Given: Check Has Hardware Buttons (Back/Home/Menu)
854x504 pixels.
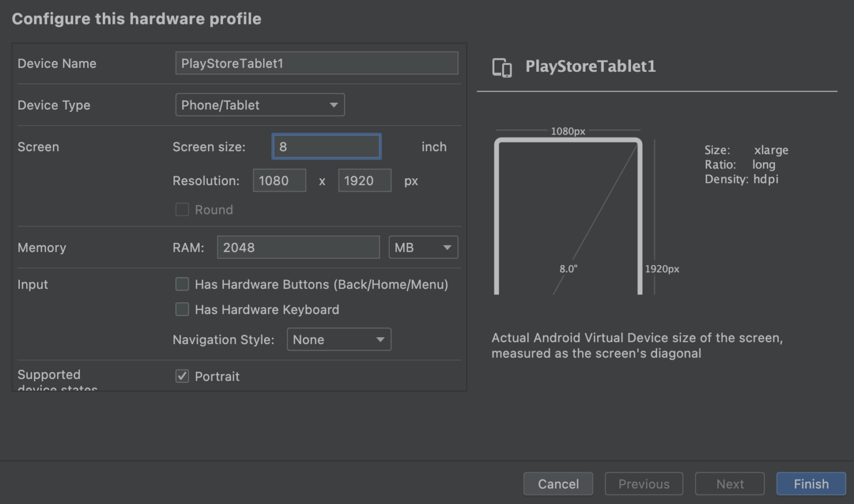Looking at the screenshot, I should [182, 284].
